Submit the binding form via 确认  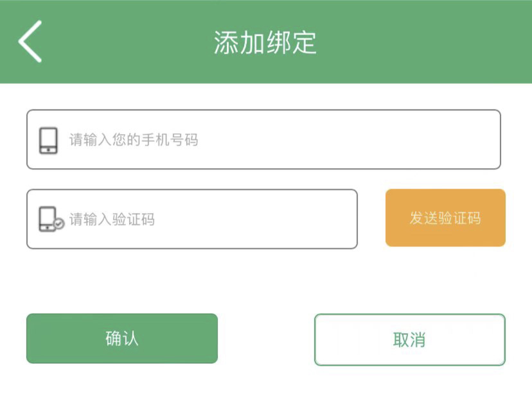point(122,338)
